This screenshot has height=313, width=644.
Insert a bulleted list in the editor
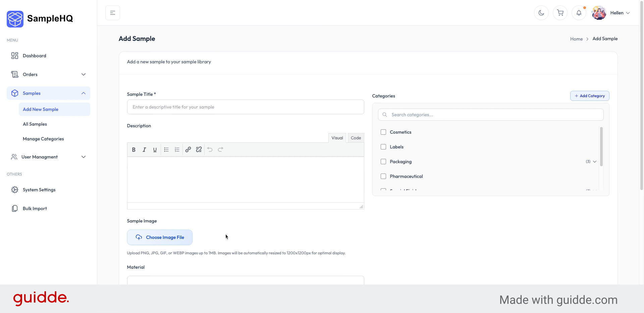(166, 150)
